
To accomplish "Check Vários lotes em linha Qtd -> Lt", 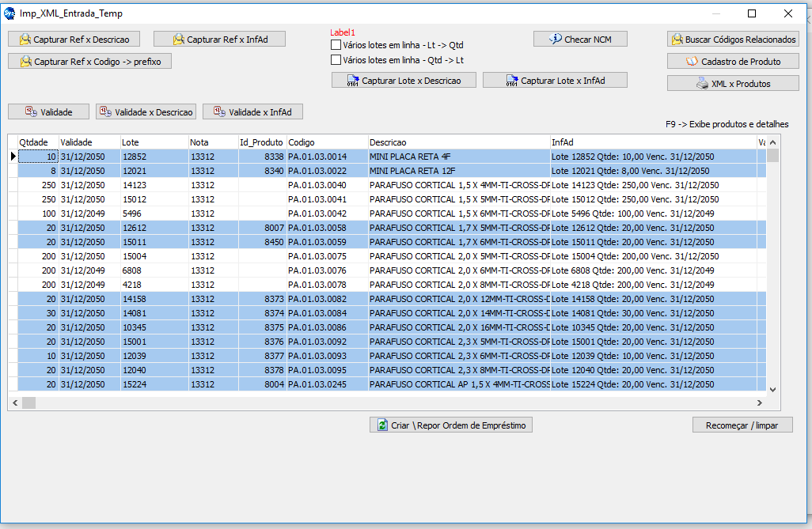I will [x=336, y=60].
